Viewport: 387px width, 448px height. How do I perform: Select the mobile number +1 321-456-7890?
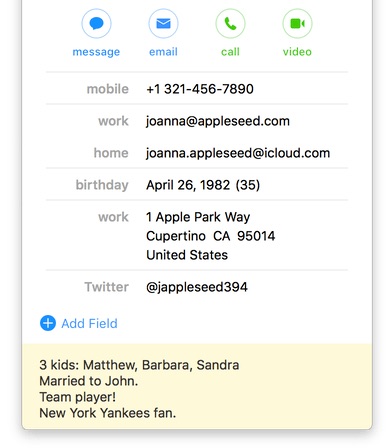pyautogui.click(x=200, y=89)
